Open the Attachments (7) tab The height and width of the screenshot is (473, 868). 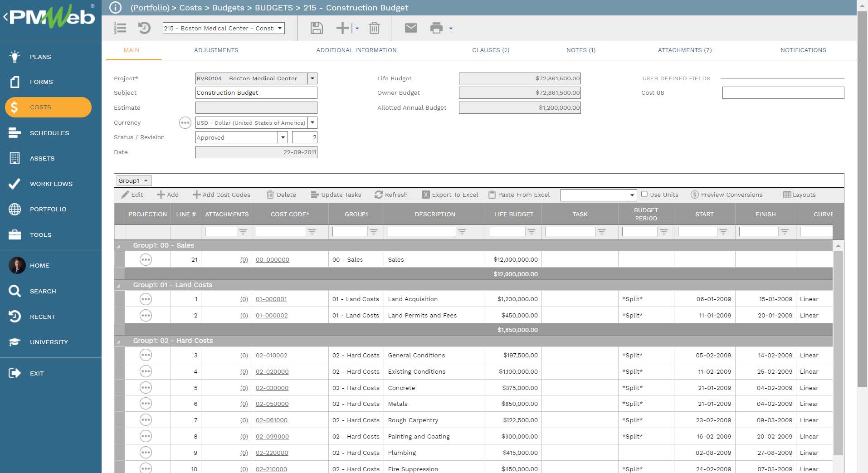pos(684,50)
